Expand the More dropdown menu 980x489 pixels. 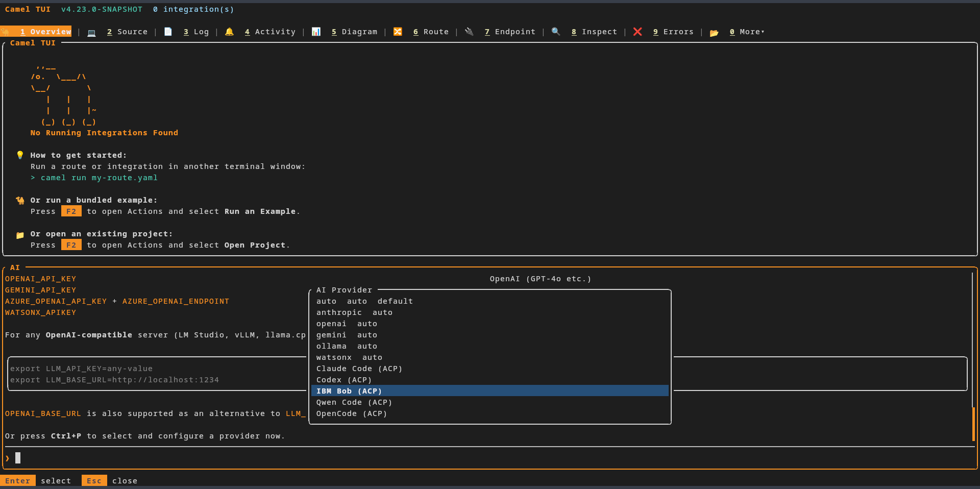747,32
